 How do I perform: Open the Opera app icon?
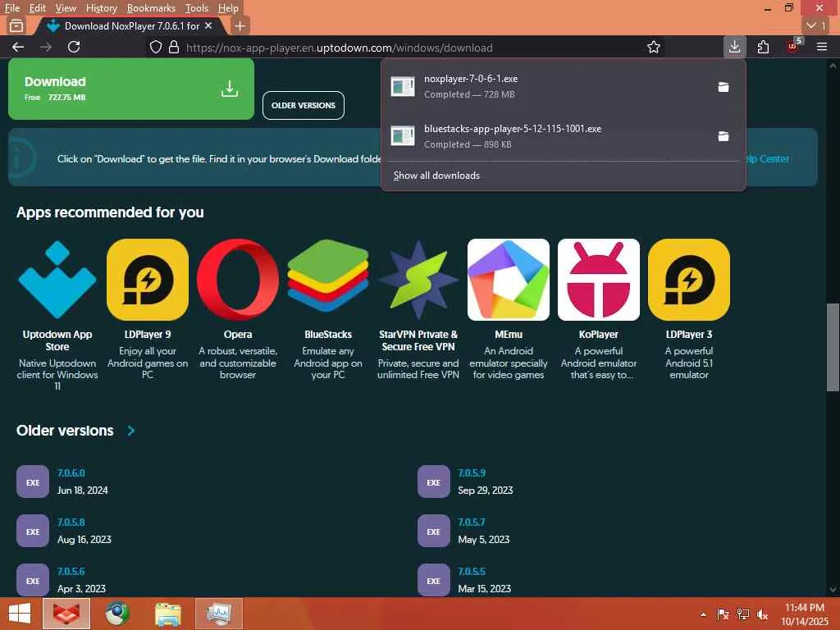click(237, 280)
